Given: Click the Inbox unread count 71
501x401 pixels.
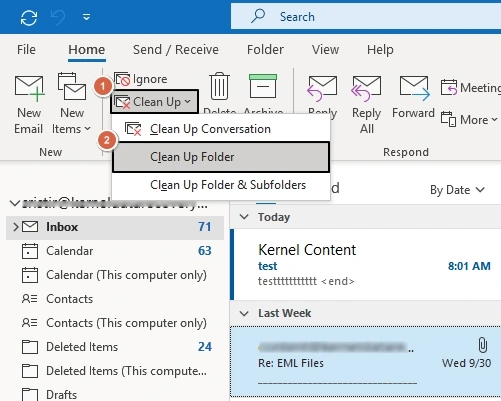Looking at the screenshot, I should [204, 227].
